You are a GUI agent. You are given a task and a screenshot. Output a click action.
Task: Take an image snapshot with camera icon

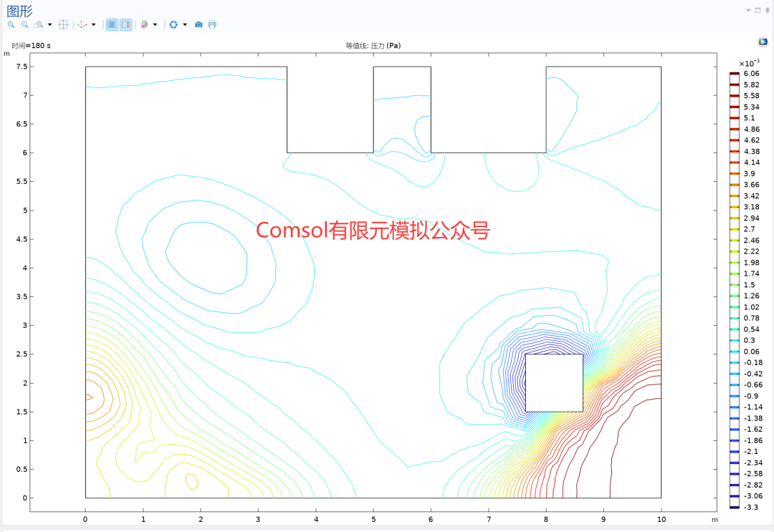[x=199, y=24]
